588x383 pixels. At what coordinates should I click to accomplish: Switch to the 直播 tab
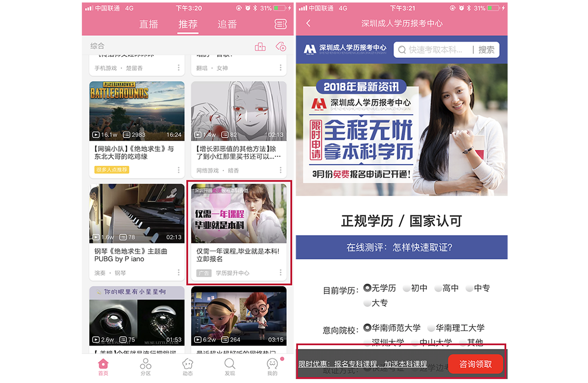(x=148, y=24)
